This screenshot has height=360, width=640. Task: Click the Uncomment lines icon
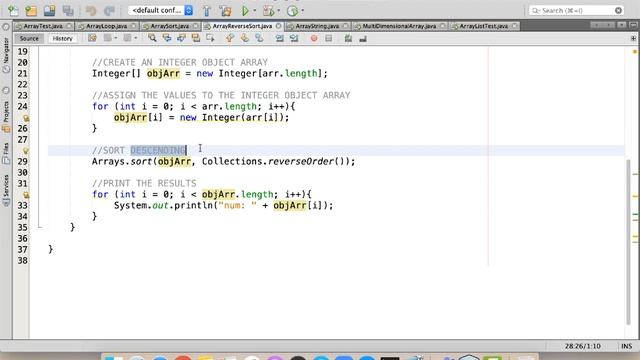pos(363,38)
